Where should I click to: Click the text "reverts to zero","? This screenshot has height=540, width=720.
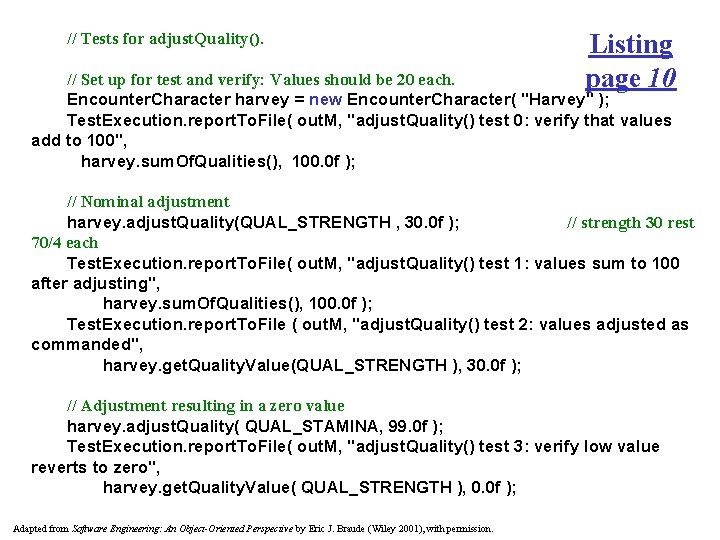click(96, 467)
